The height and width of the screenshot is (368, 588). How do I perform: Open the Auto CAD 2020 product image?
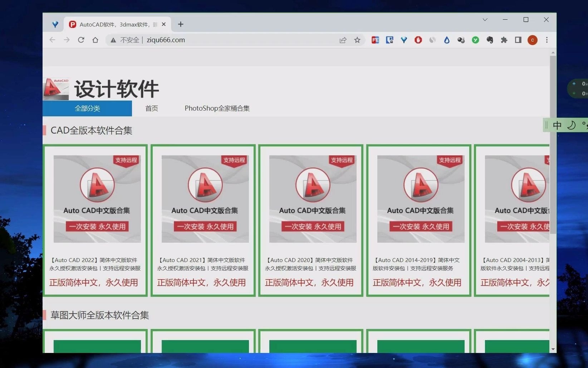point(313,199)
